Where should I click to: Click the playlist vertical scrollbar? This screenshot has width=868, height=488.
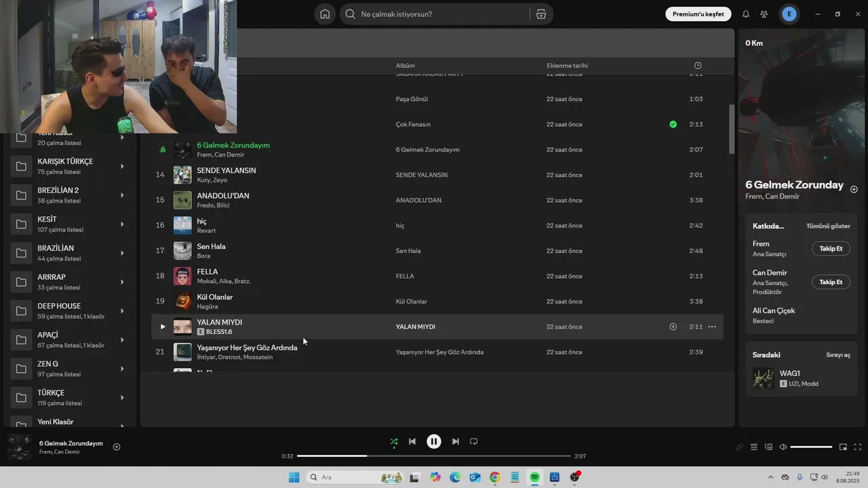click(732, 129)
